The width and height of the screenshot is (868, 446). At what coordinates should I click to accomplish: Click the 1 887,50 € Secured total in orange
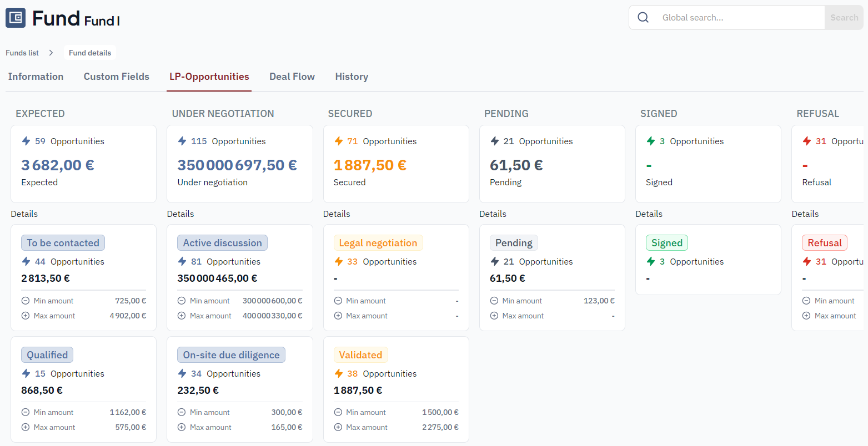pos(370,165)
